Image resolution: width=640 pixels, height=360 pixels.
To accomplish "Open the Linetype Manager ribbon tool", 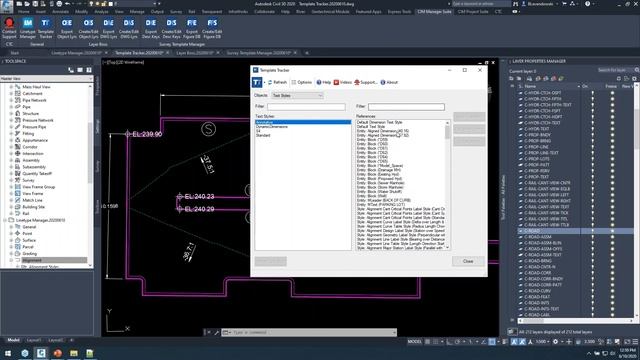I will point(27,28).
